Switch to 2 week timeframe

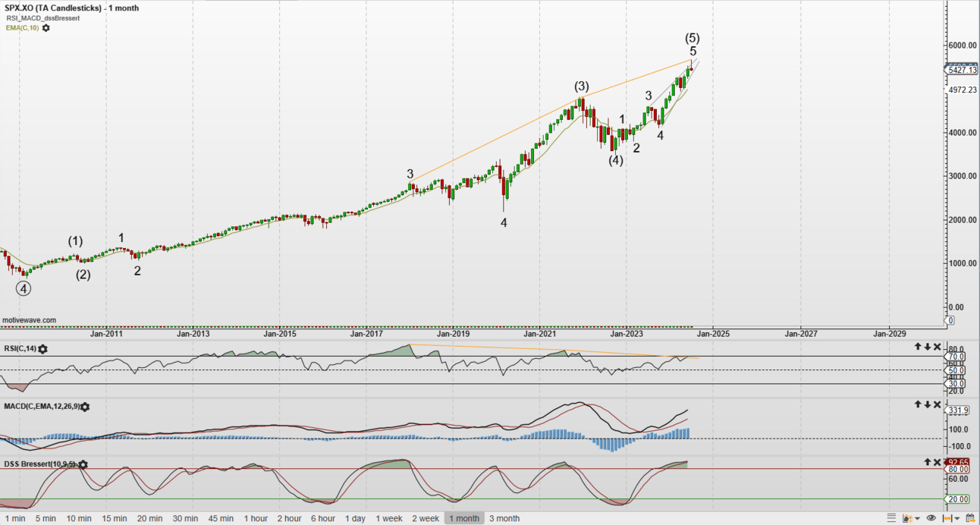click(426, 518)
